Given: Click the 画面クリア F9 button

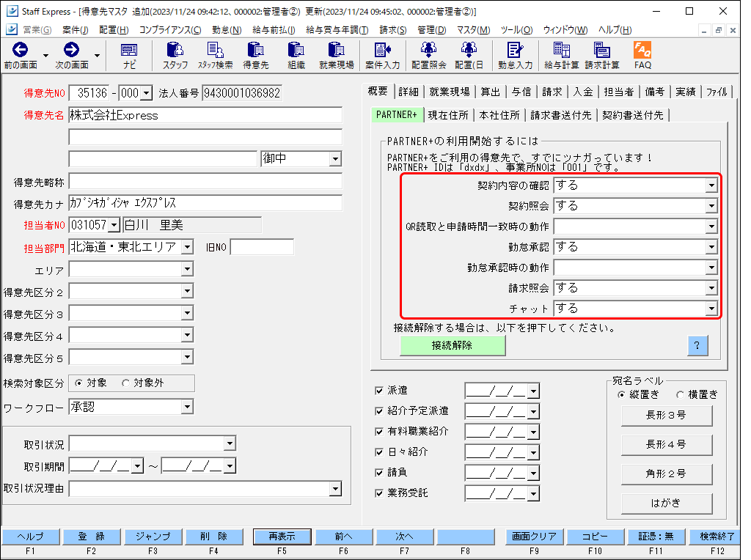Looking at the screenshot, I should click(x=534, y=537).
